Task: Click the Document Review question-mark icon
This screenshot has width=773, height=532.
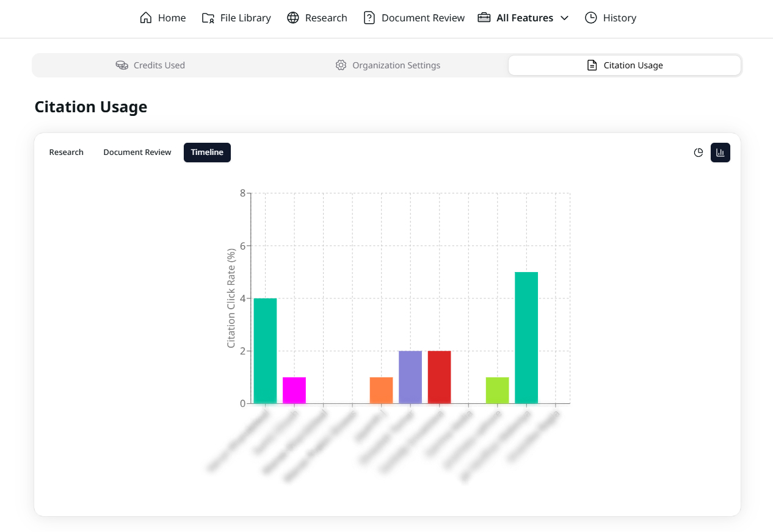Action: (369, 18)
